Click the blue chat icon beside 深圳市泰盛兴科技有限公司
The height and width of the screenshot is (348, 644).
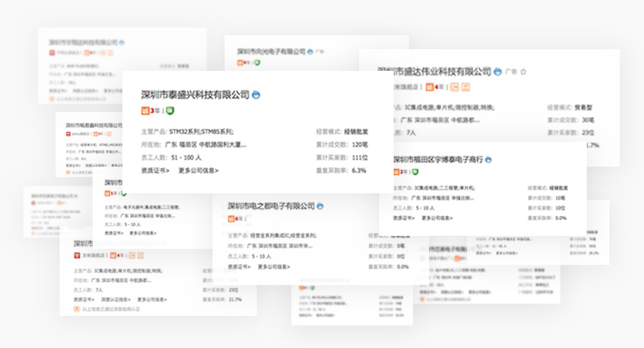coord(256,95)
